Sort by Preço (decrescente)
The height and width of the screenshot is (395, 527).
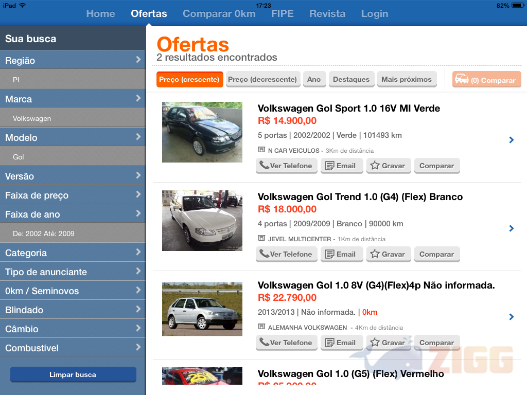(x=263, y=80)
